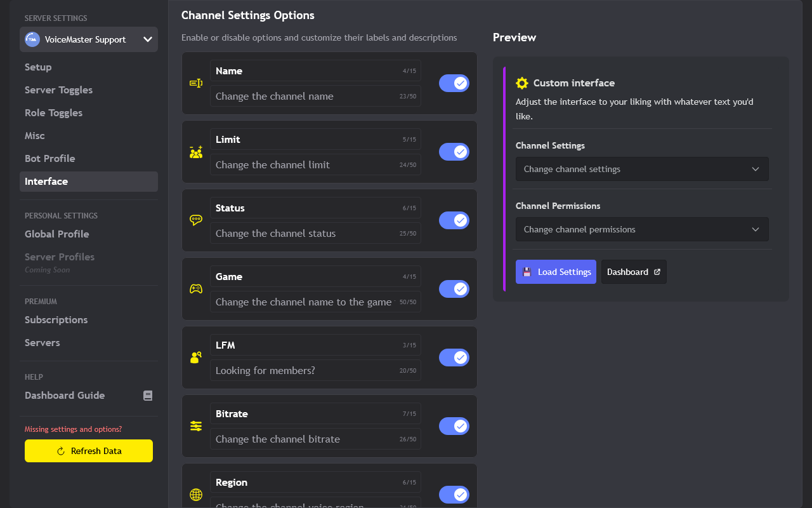Click the globe icon next to Region

point(196,495)
